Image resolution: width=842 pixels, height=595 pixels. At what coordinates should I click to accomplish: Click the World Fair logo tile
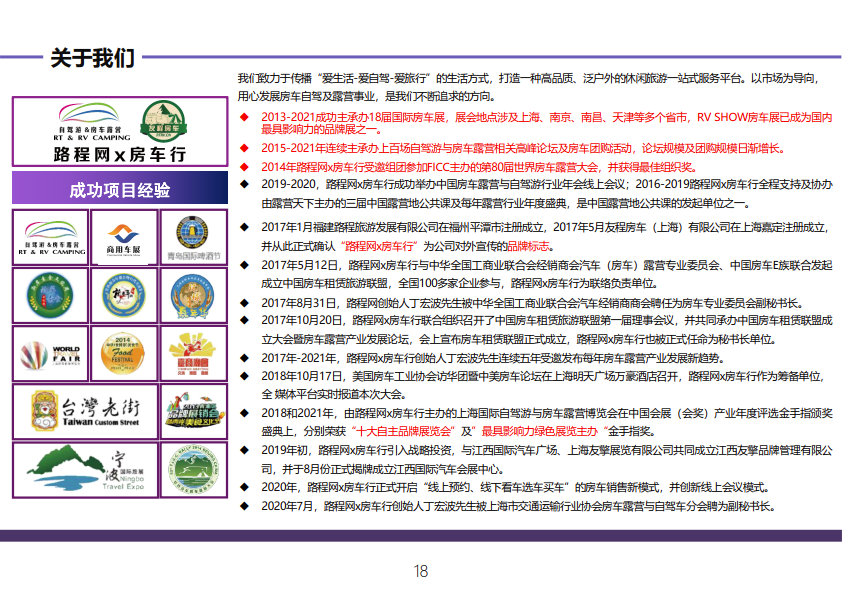pyautogui.click(x=50, y=354)
